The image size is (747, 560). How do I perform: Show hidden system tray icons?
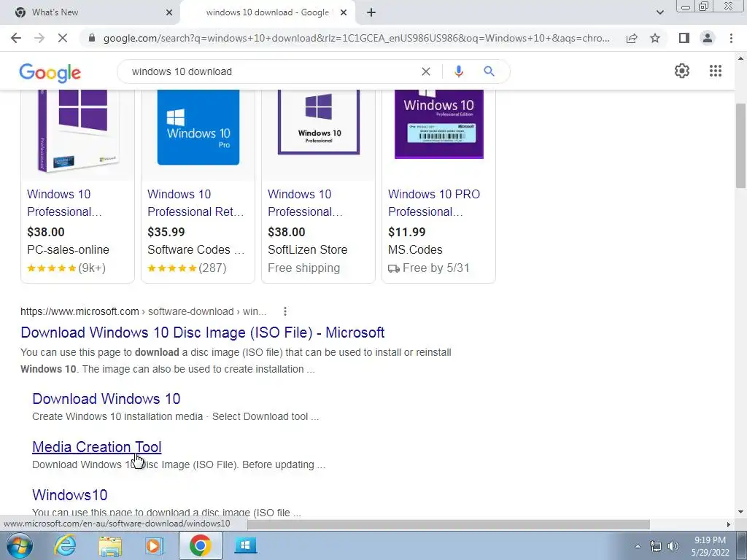click(x=638, y=546)
